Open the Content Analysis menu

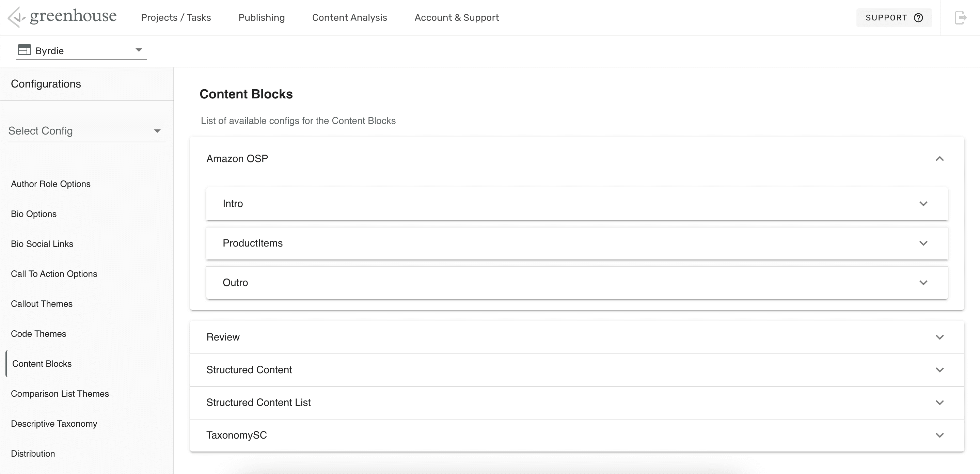point(349,17)
